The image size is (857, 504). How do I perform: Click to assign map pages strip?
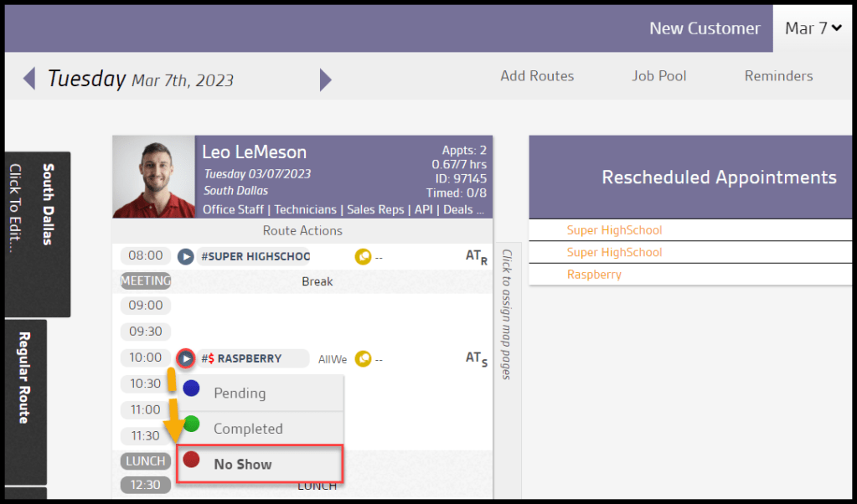tap(507, 314)
